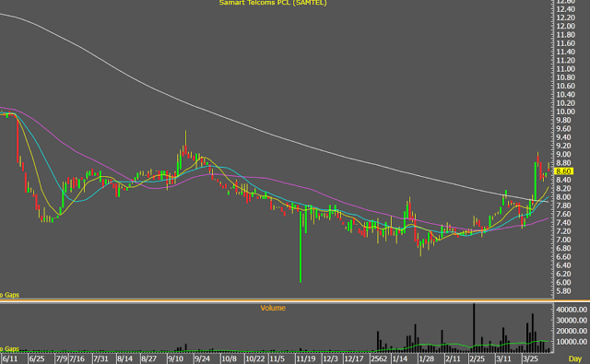Select the 3/11 date label
This screenshot has width=590, height=364.
pos(503,358)
